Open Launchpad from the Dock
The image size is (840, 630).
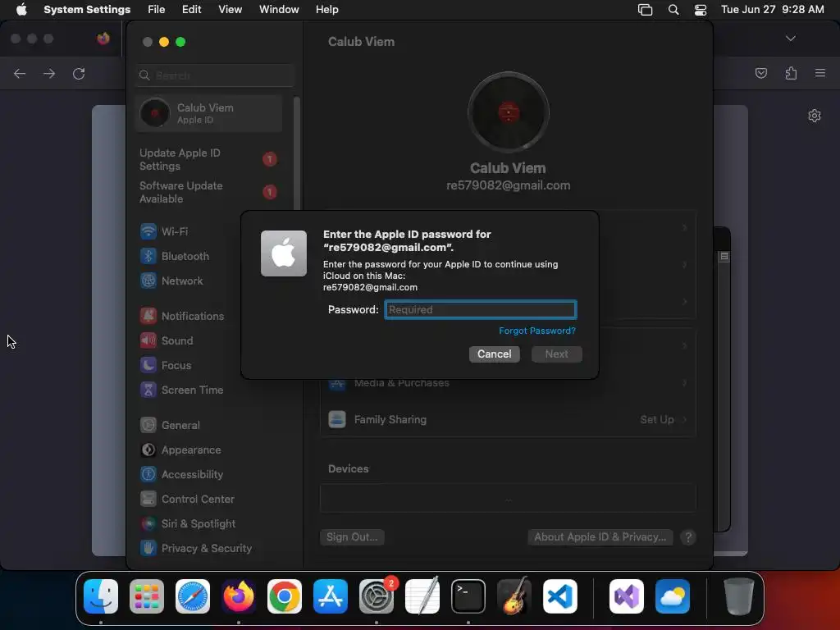click(x=147, y=596)
